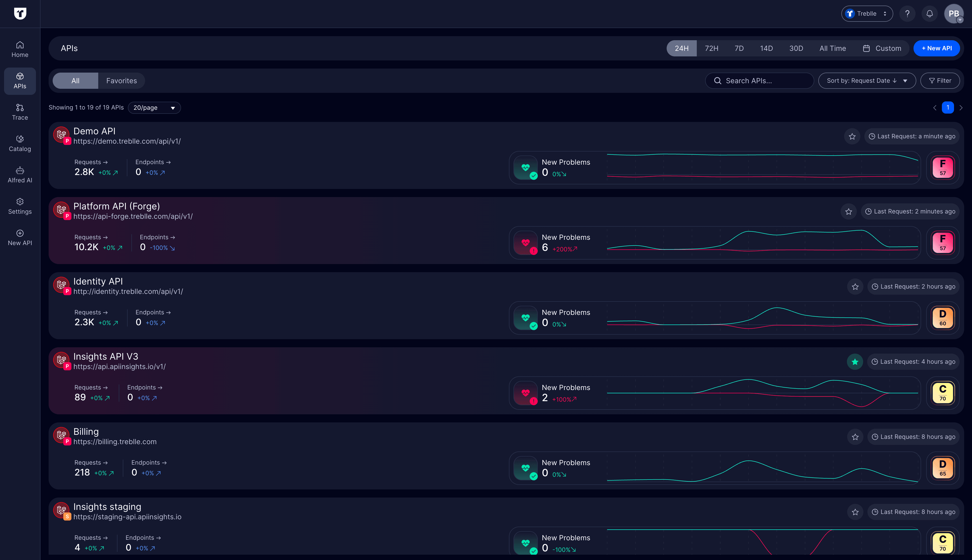This screenshot has width=972, height=560.
Task: Favorite the Demo API with star
Action: pyautogui.click(x=852, y=137)
